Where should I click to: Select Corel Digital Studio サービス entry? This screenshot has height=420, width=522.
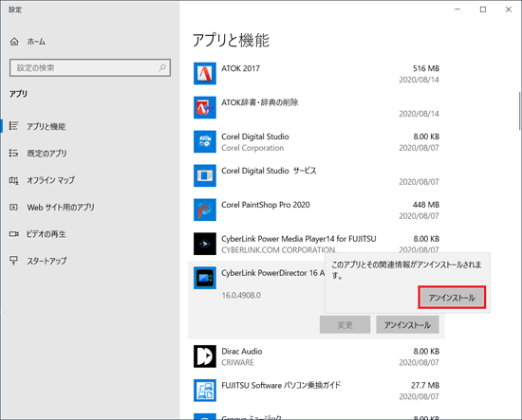269,171
